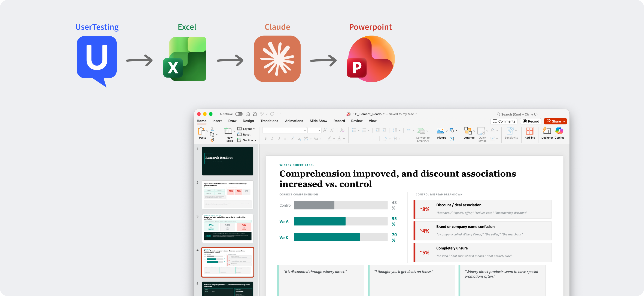Click the text highlight color button

[330, 139]
